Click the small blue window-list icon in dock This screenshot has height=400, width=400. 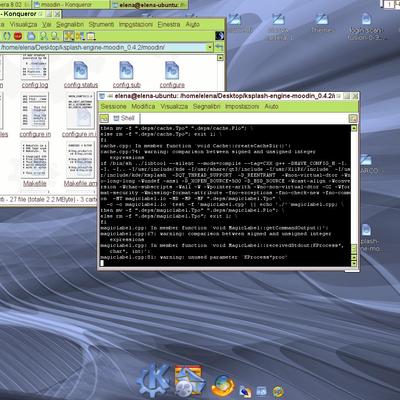(261, 391)
